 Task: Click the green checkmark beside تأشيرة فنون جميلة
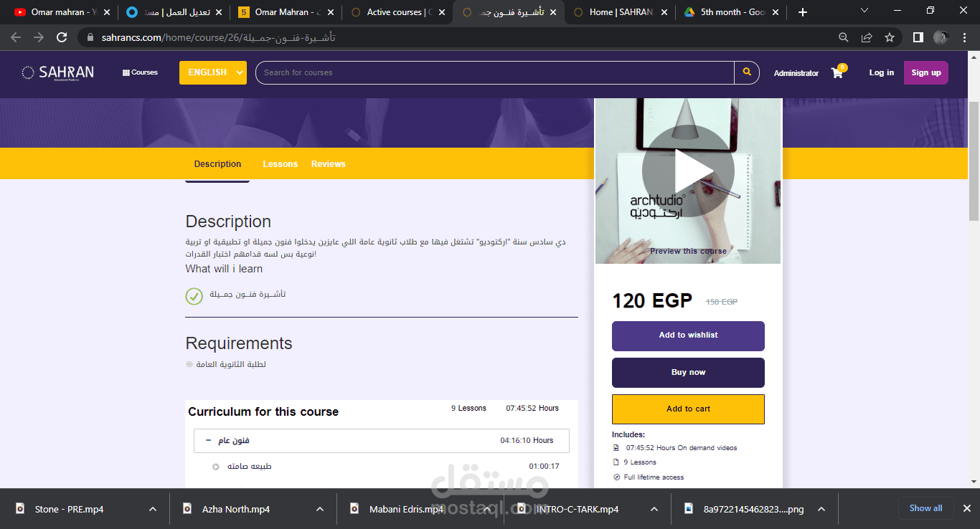[x=194, y=295]
